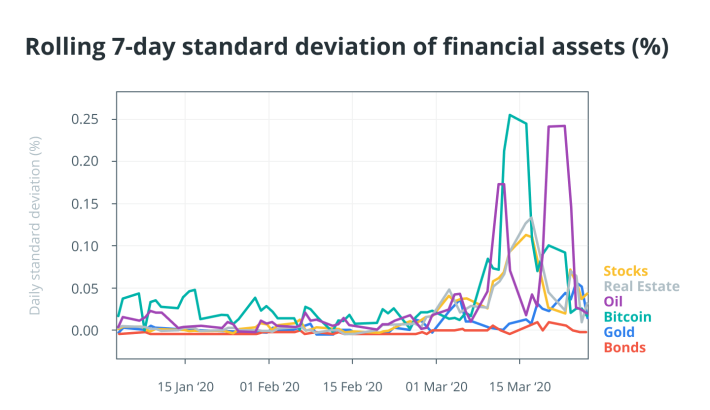Click the 0.10 y-axis value
Screen dimensions: 710x410
click(x=85, y=246)
